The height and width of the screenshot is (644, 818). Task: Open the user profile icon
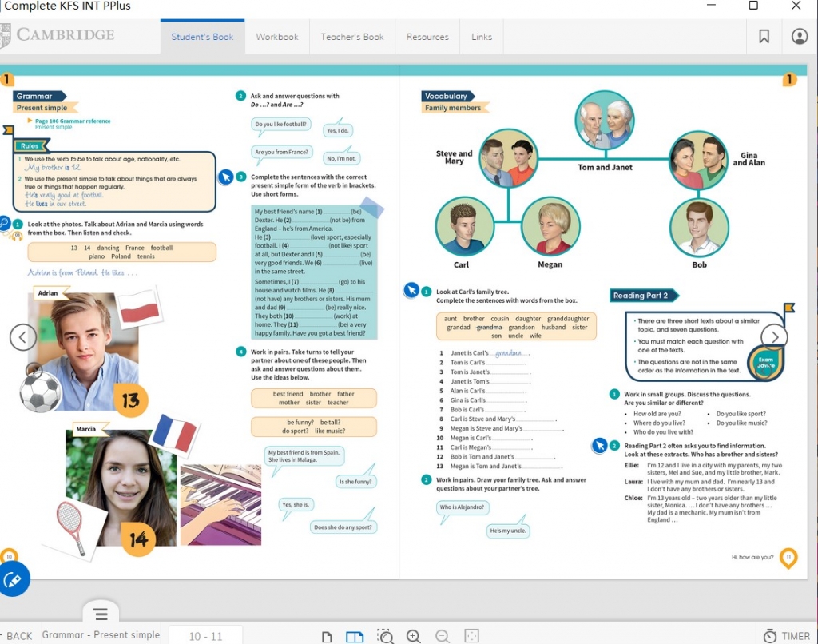[800, 37]
